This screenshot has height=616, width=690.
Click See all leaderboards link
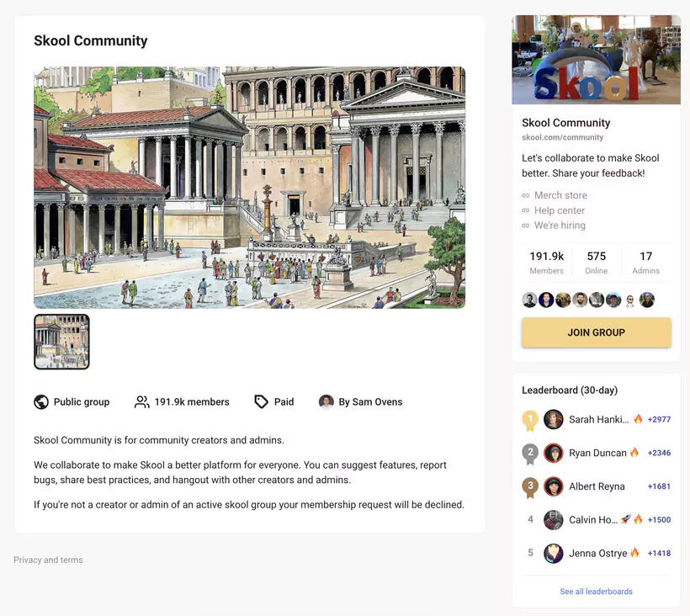tap(597, 592)
